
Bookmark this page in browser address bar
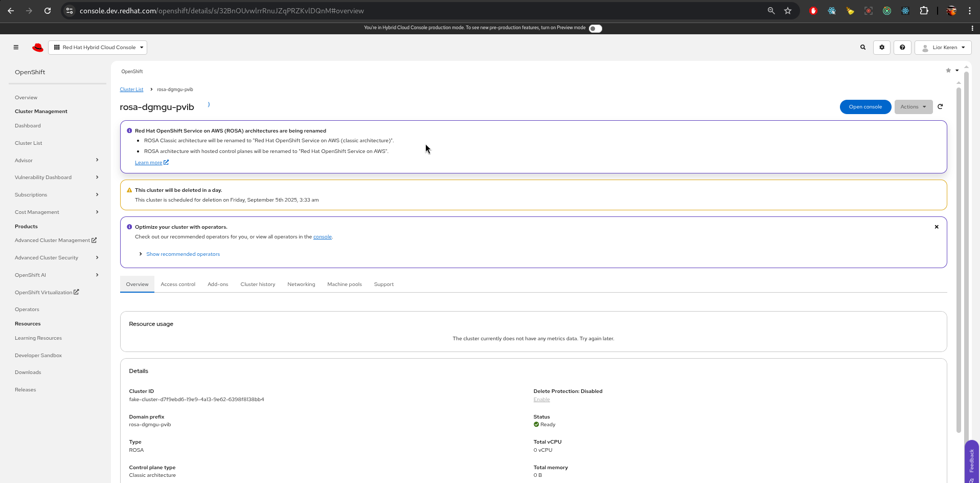pyautogui.click(x=788, y=11)
